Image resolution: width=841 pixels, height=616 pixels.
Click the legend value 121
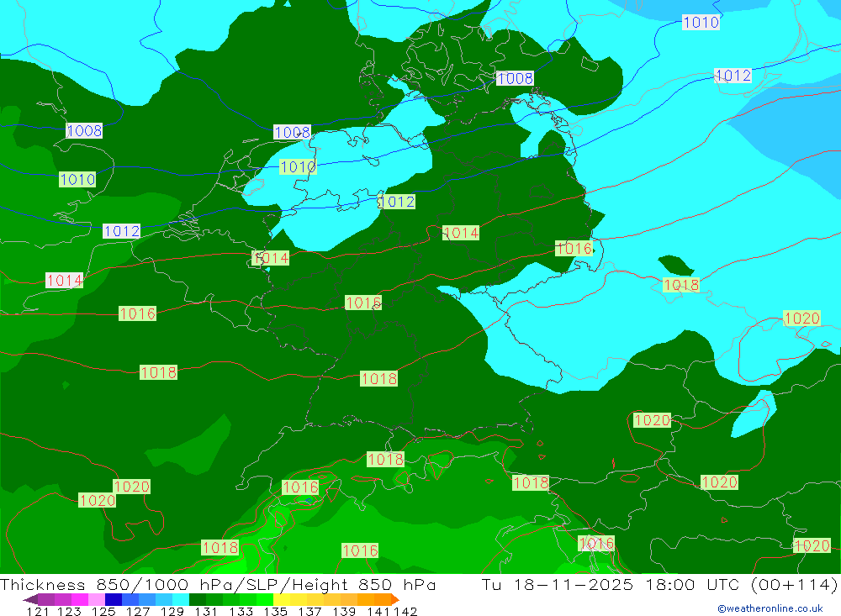(x=38, y=612)
